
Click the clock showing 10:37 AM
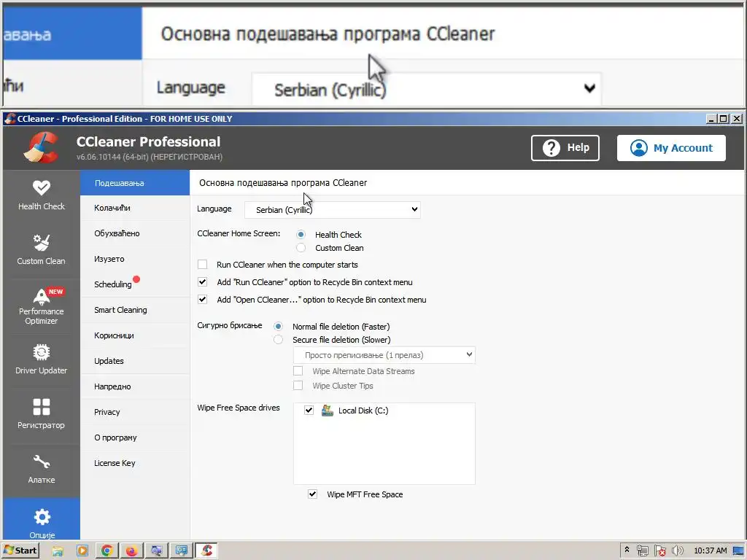click(711, 551)
